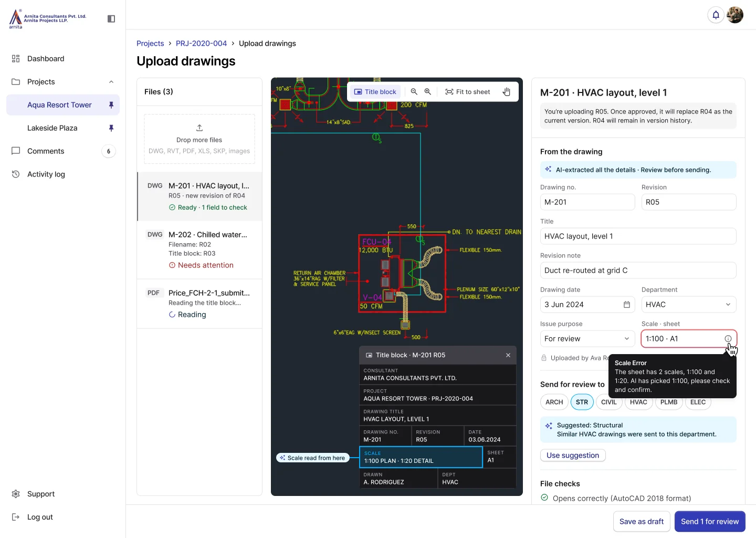
Task: Open Activity log
Action: (63, 174)
